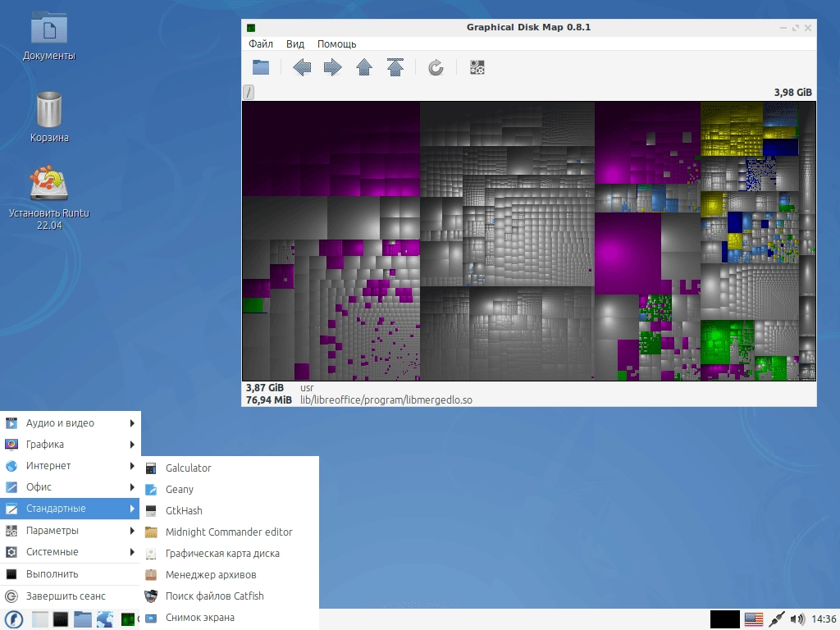840x630 pixels.
Task: Open the Файл menu
Action: [260, 44]
